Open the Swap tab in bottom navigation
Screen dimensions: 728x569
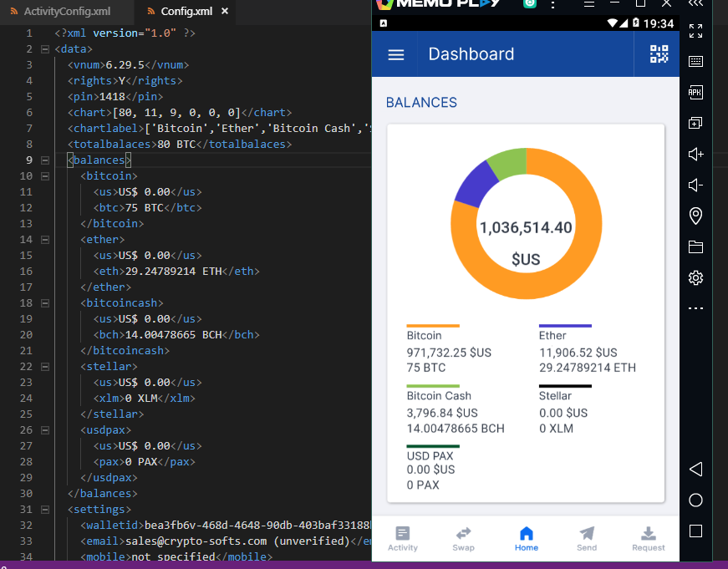tap(464, 538)
